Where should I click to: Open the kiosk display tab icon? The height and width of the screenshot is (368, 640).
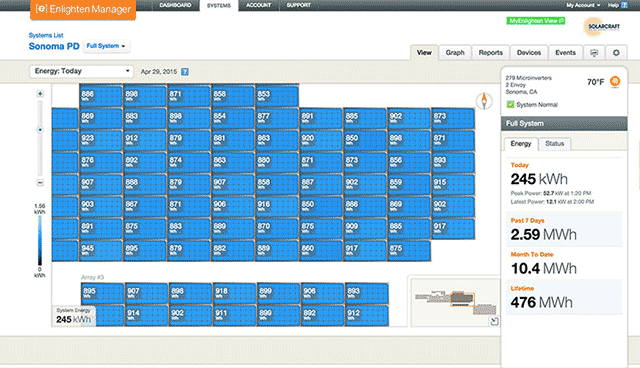click(594, 53)
